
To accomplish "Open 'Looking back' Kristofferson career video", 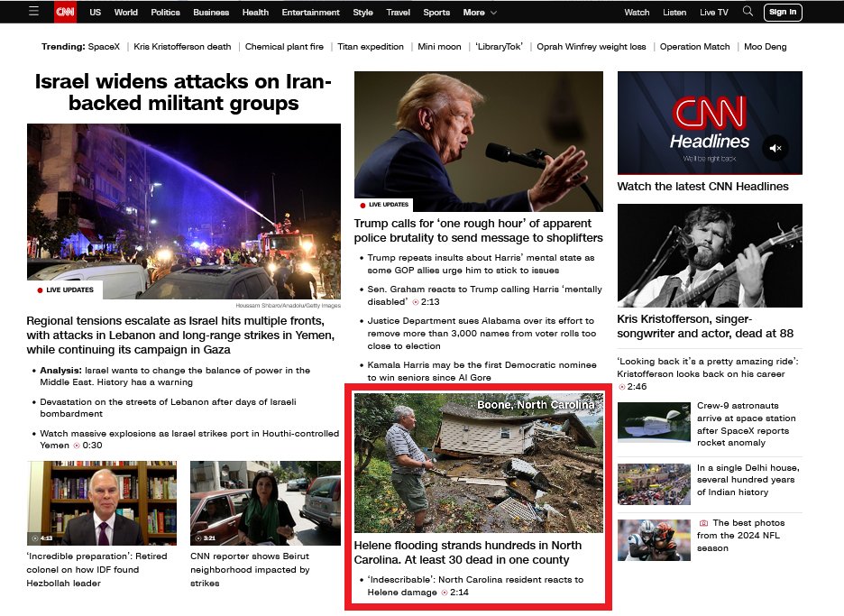I will point(708,373).
